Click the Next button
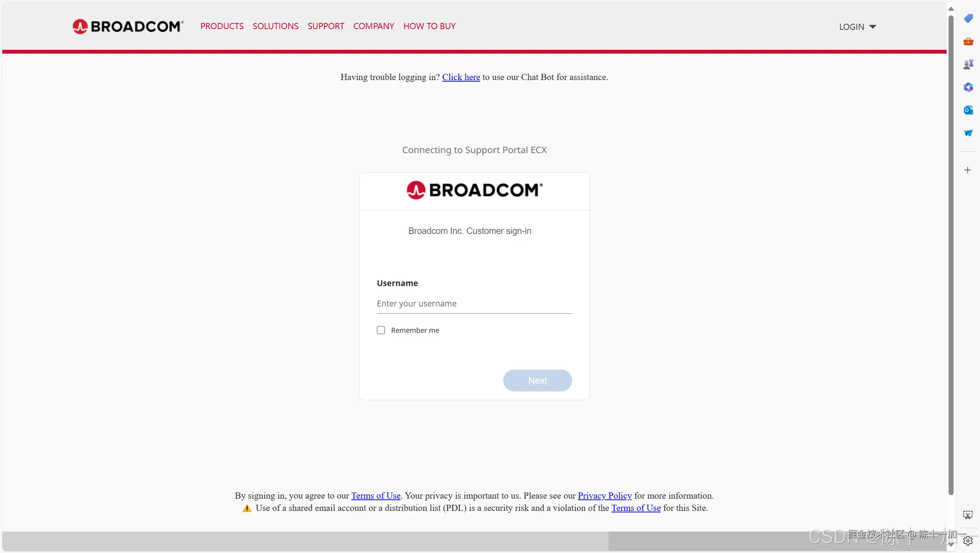The image size is (980, 553). tap(537, 380)
